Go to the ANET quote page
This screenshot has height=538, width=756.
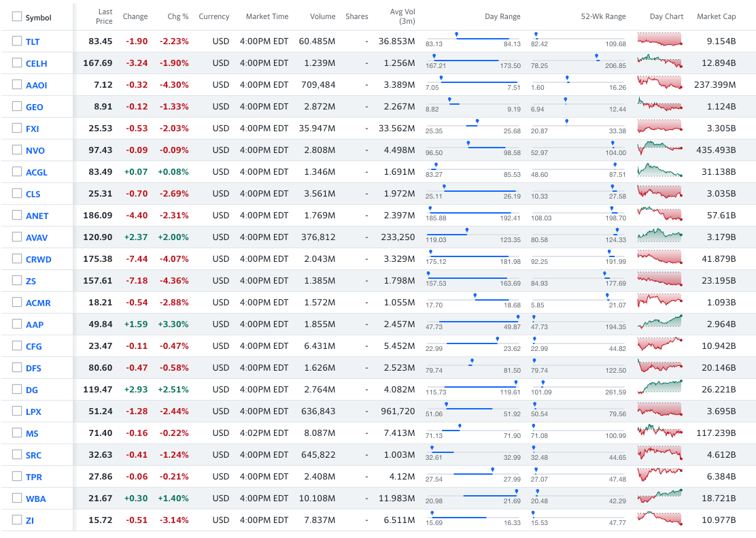[x=37, y=216]
